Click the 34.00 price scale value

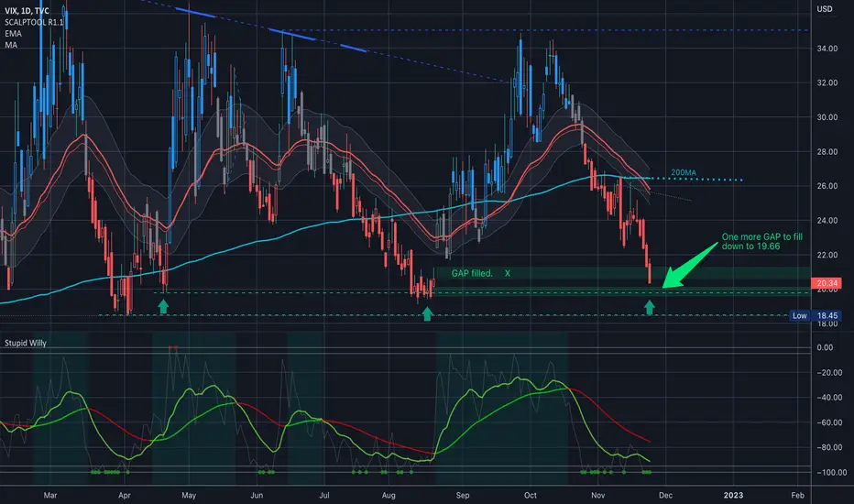827,49
